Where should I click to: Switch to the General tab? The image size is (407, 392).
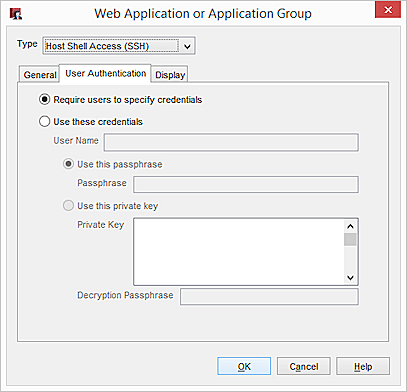point(39,75)
